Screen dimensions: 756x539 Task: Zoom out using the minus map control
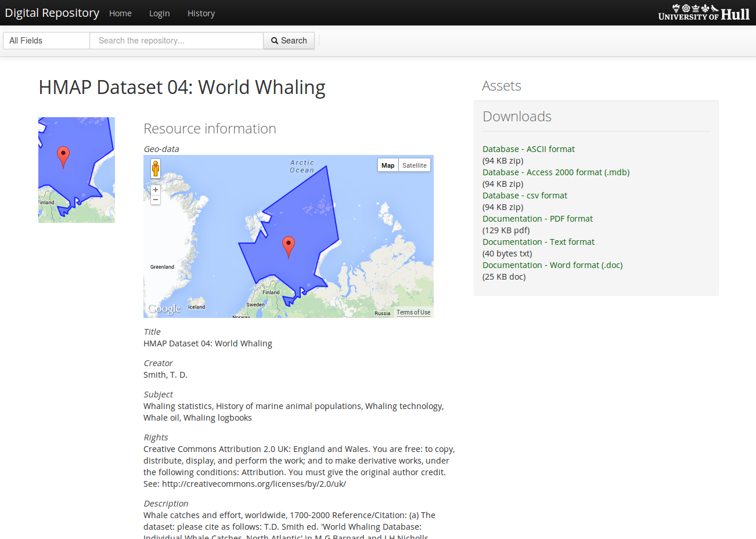pyautogui.click(x=155, y=200)
